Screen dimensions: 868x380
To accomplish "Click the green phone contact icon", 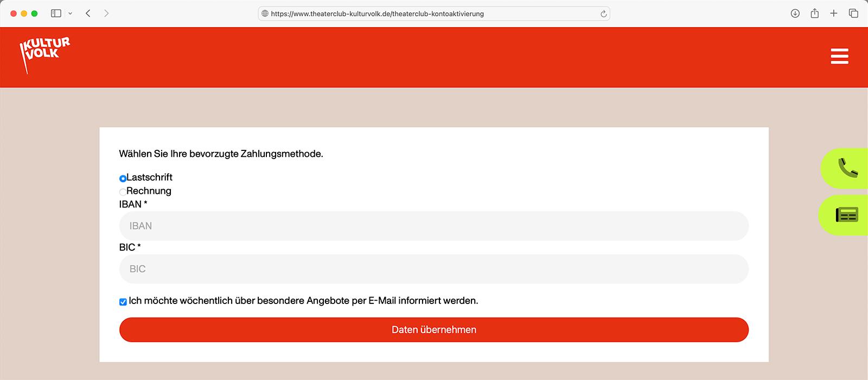I will click(x=847, y=168).
